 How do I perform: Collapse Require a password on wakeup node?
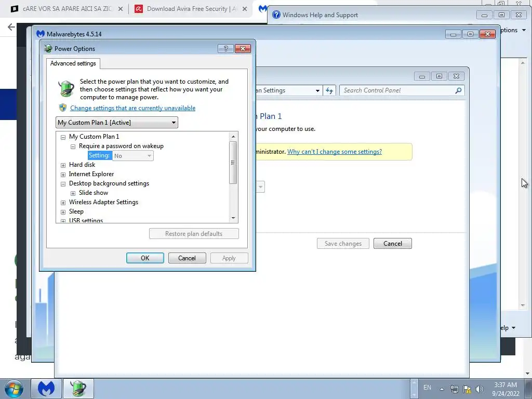pos(73,147)
